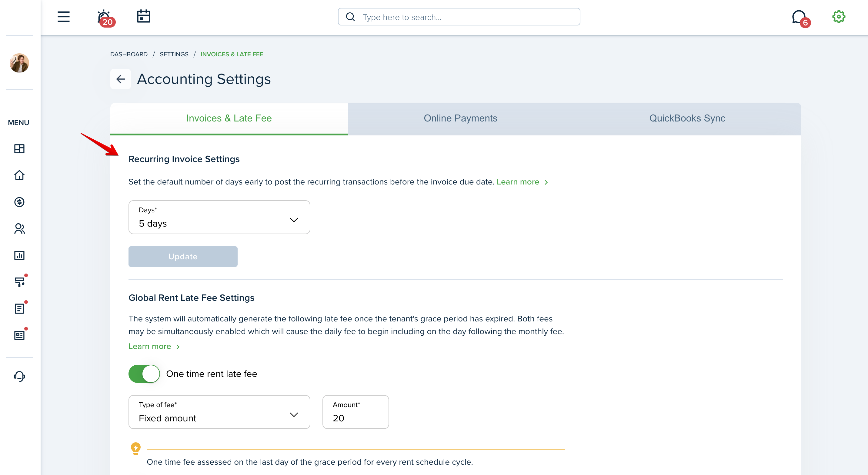This screenshot has height=475, width=868.
Task: Click the MENU label in sidebar
Action: pos(18,123)
